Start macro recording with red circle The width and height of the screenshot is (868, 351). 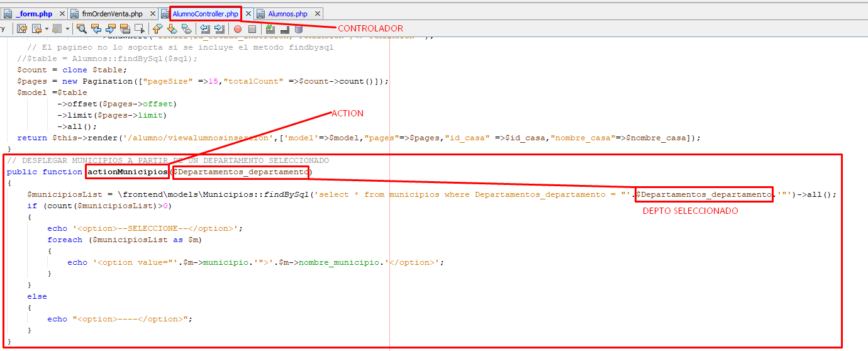238,28
